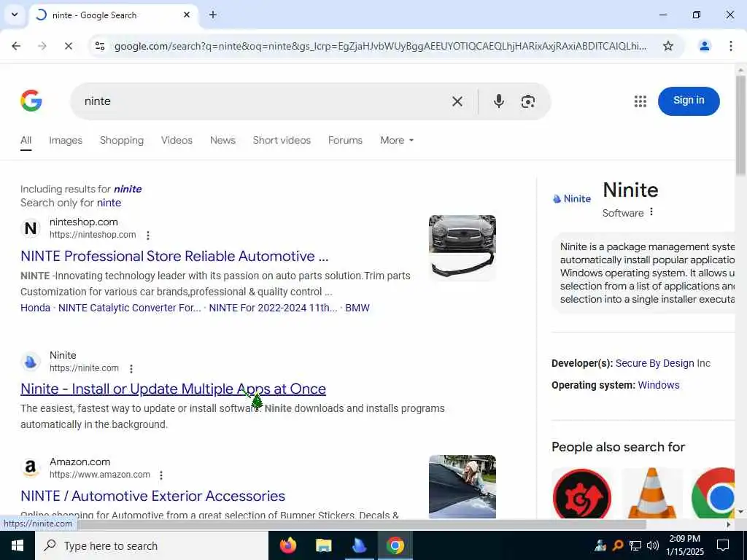Select the VLC cone related search
This screenshot has height=560, width=747.
pos(651,493)
